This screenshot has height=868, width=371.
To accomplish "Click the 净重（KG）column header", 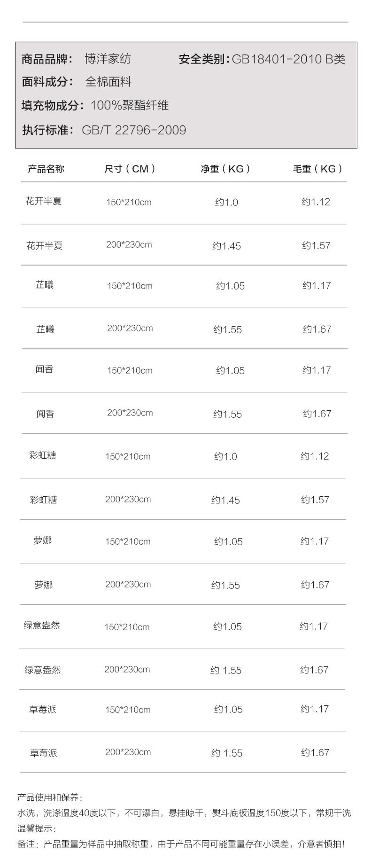I will (x=226, y=169).
